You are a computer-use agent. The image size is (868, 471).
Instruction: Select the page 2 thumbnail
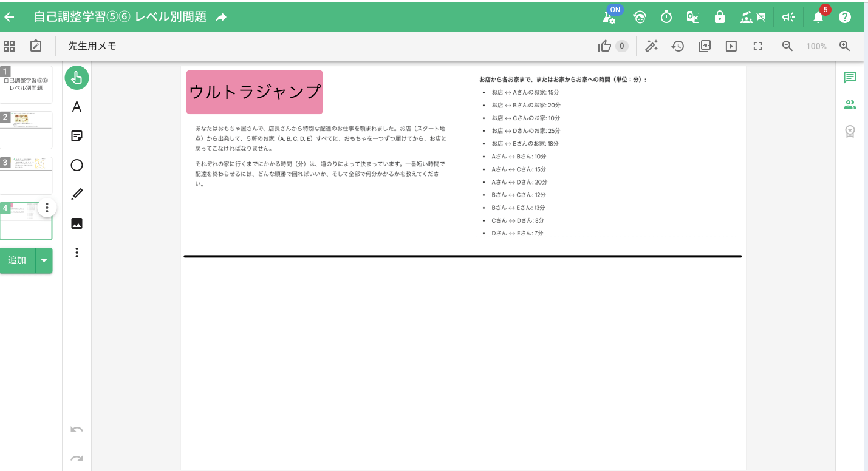[26, 129]
